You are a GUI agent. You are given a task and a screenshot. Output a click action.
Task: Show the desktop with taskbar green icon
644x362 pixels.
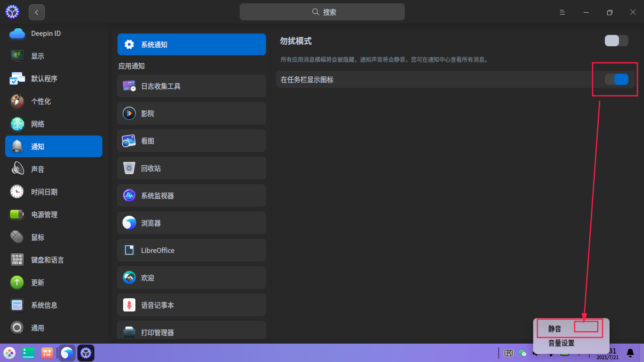pyautogui.click(x=29, y=353)
